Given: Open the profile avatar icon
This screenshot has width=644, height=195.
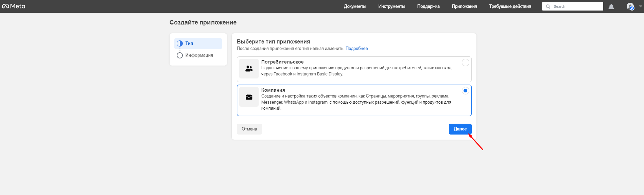Looking at the screenshot, I should pyautogui.click(x=630, y=6).
